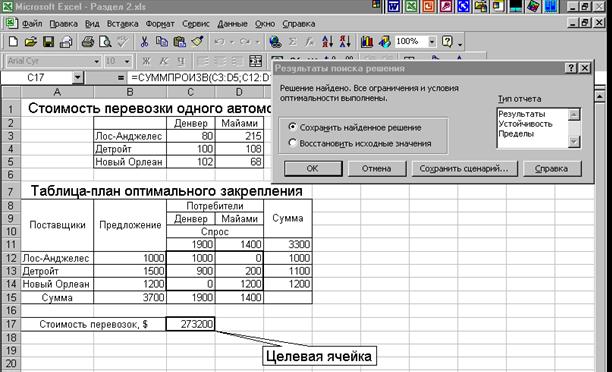The width and height of the screenshot is (612, 372).
Task: Open the Redo history dropdown arrow
Action: (x=257, y=42)
